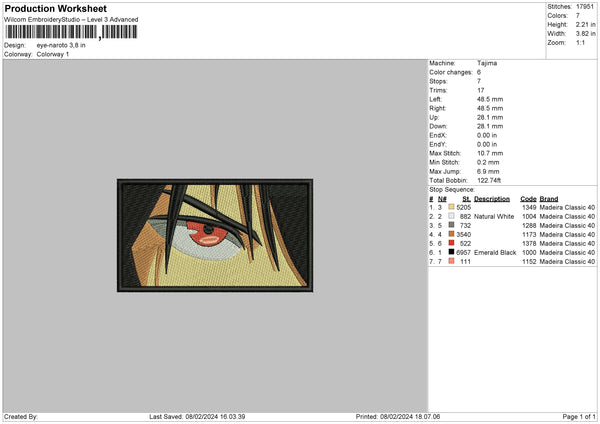Select the 'Stop Sequence:' heading
Viewport: 600px width, 424px height.
[452, 190]
